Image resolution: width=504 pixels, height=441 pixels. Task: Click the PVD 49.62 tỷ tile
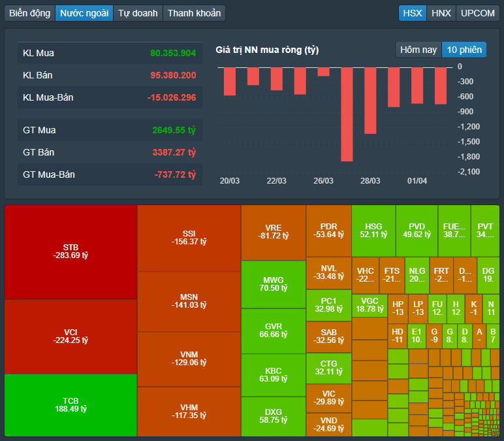coord(417,231)
